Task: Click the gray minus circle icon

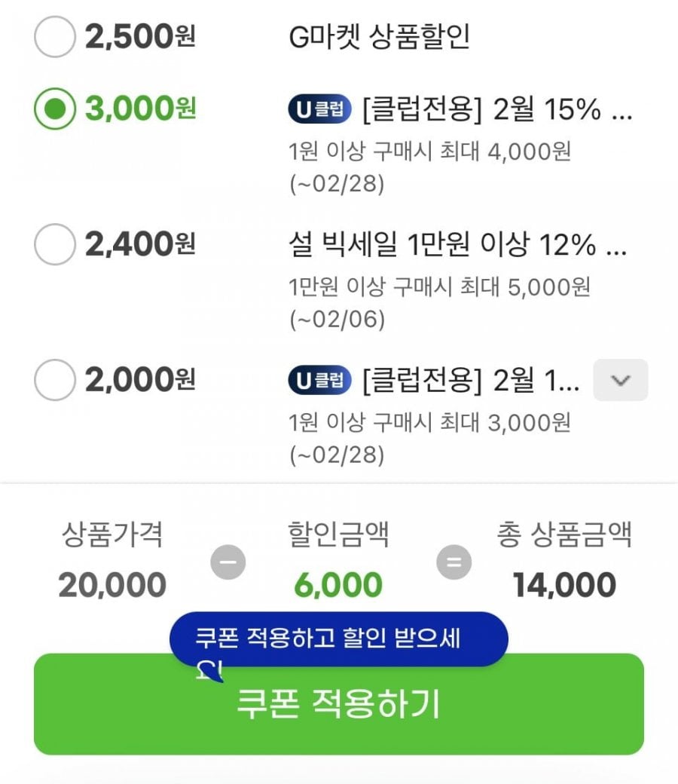Action: (x=228, y=562)
